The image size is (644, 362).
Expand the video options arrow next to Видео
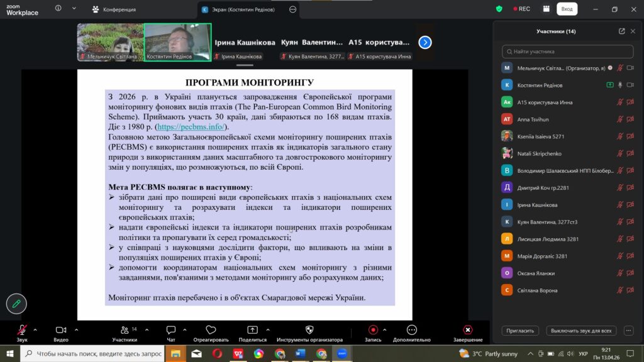(x=77, y=329)
